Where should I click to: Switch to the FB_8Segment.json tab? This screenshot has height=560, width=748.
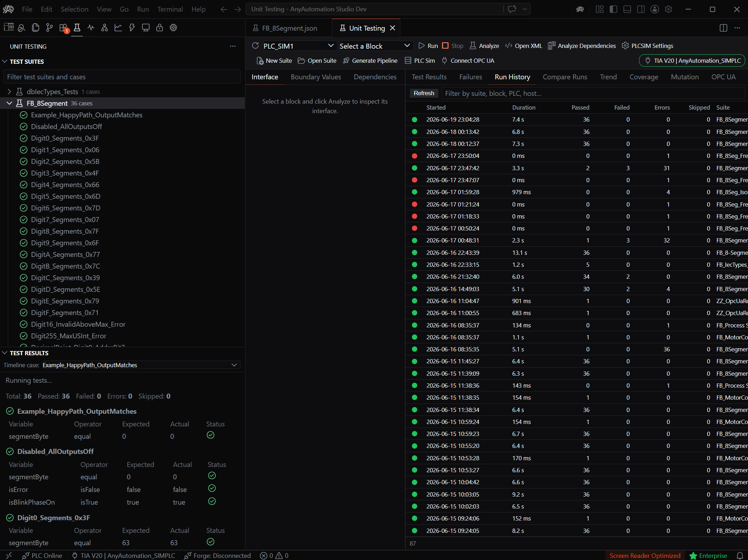289,28
